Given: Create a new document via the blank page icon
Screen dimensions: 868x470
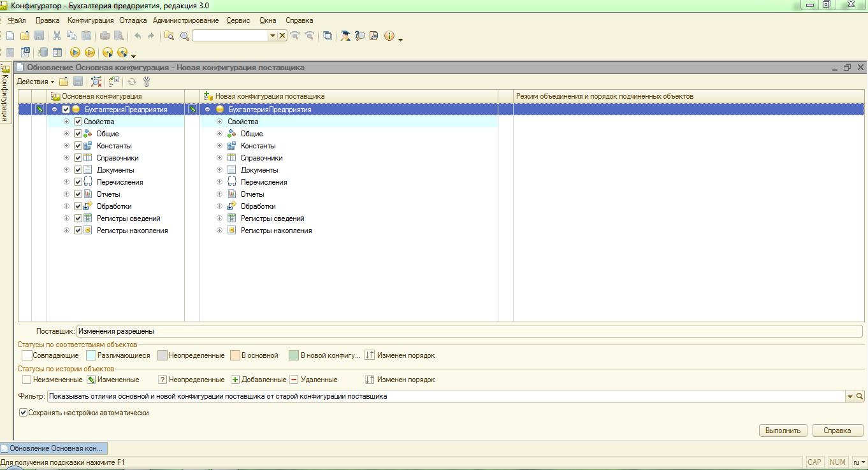Looking at the screenshot, I should 10,36.
